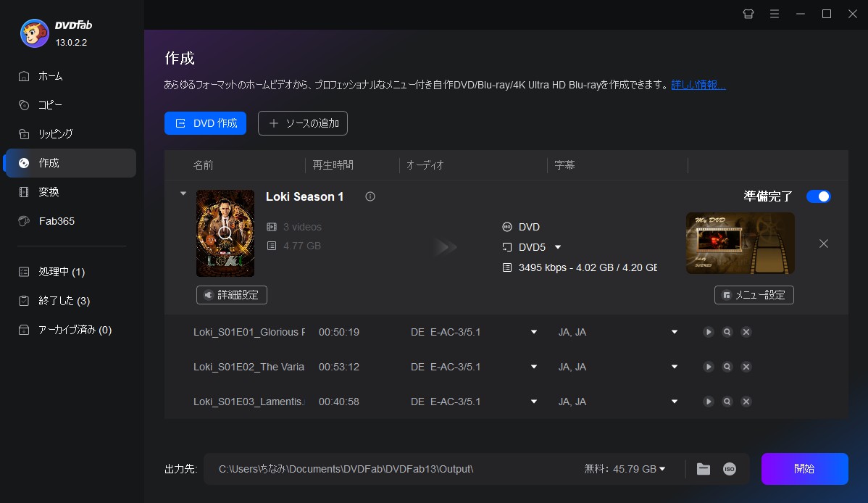
Task: Remove Loki_S01E03 from the list
Action: tap(746, 402)
